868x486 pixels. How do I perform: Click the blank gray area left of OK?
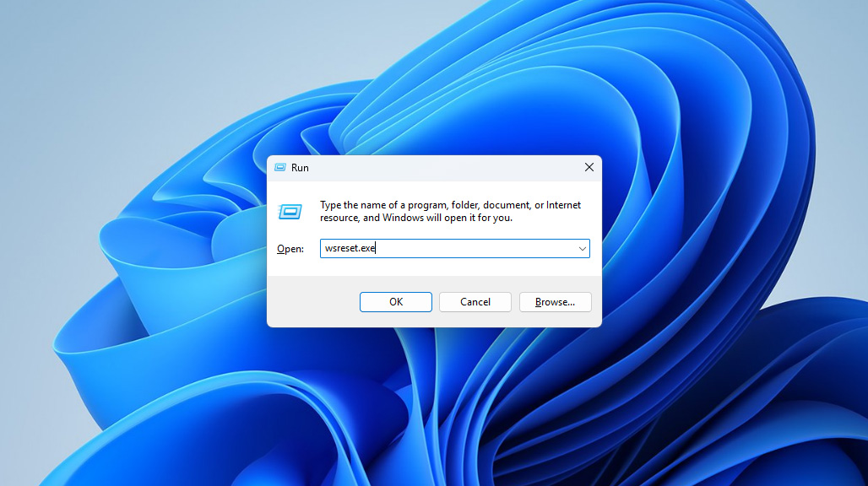(x=312, y=302)
